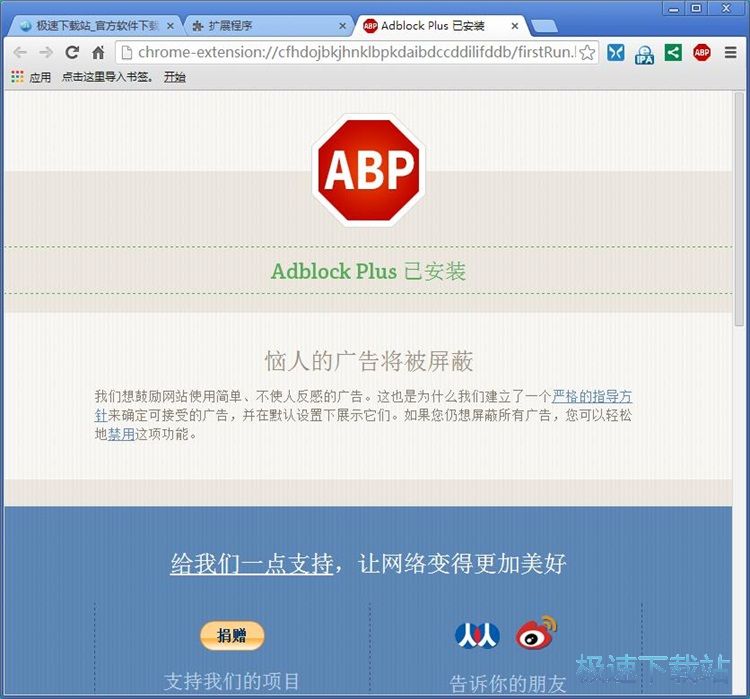Click the browser back arrow
The image size is (750, 699).
point(20,52)
